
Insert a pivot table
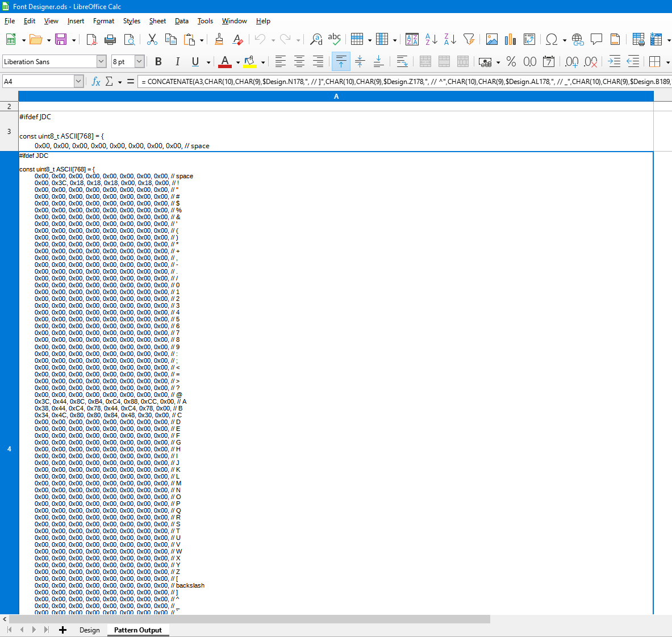click(x=529, y=40)
